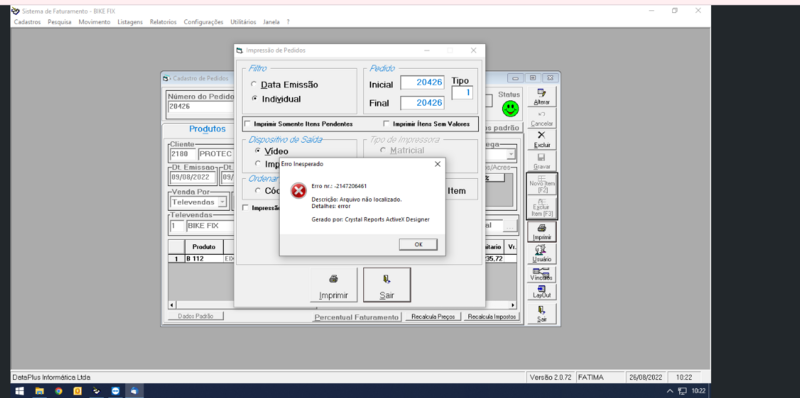Click the Pedido Final field 20426
This screenshot has height=398, width=800.
click(x=422, y=103)
